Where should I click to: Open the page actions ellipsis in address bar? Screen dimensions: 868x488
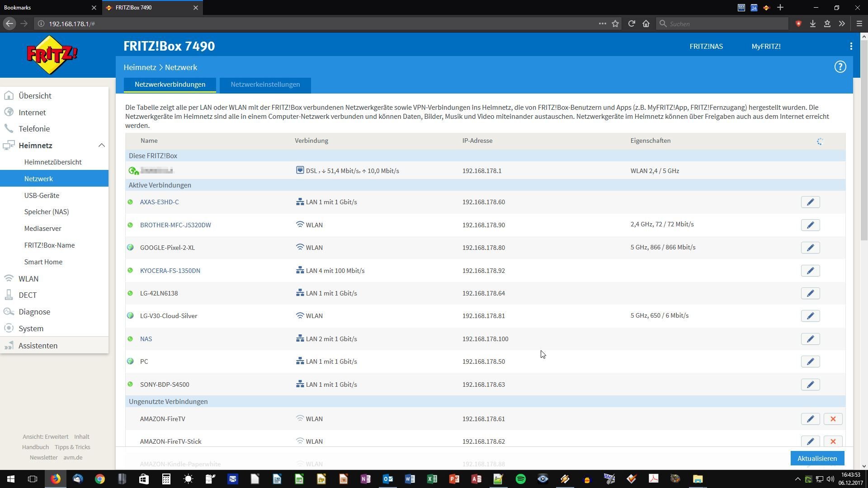tap(602, 23)
